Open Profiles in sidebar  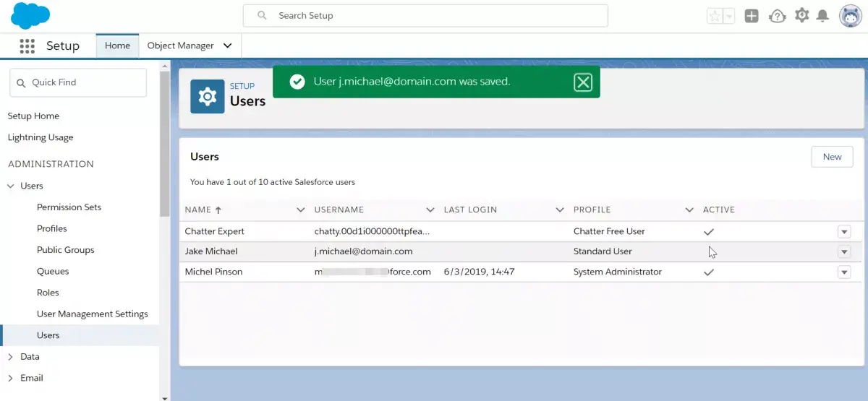pos(52,228)
